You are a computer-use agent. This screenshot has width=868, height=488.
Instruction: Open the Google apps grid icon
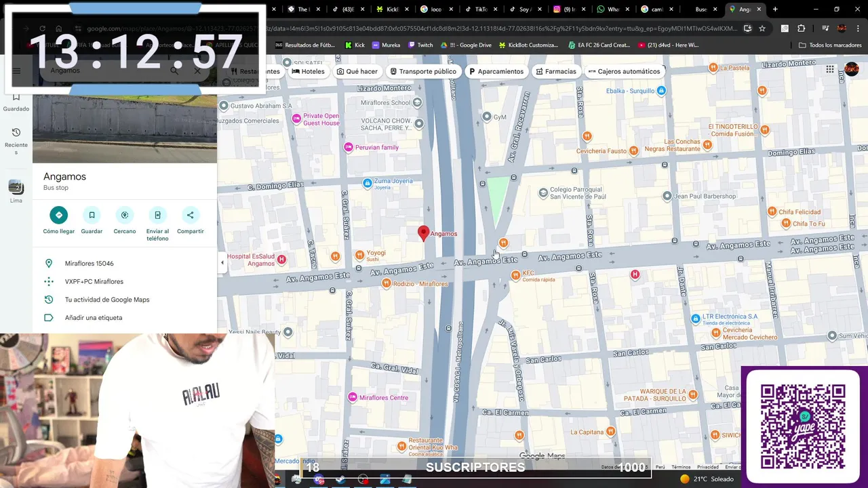[x=830, y=69]
